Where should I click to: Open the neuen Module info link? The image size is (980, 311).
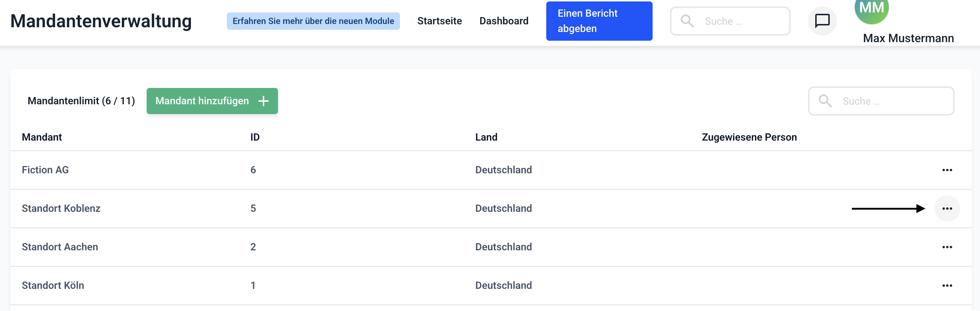313,21
